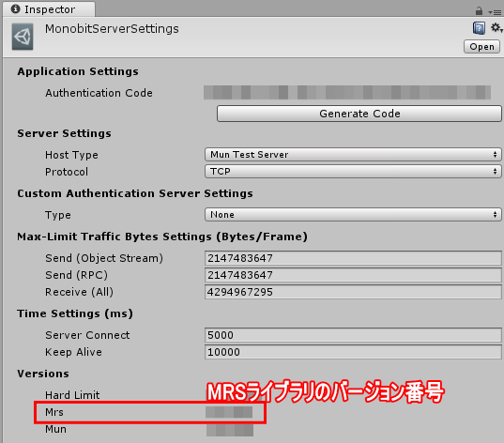Click the Keep Alive label
Viewport: 504px width, 443px height.
tap(73, 352)
